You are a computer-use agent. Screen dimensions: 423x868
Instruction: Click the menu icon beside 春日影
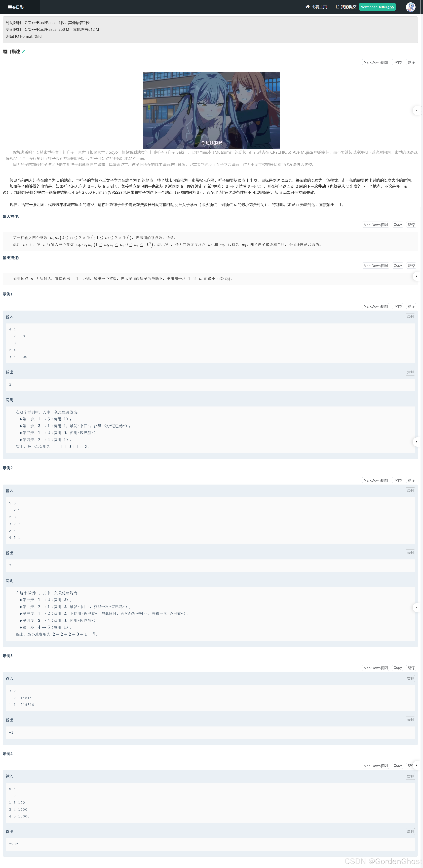[x=10, y=7]
